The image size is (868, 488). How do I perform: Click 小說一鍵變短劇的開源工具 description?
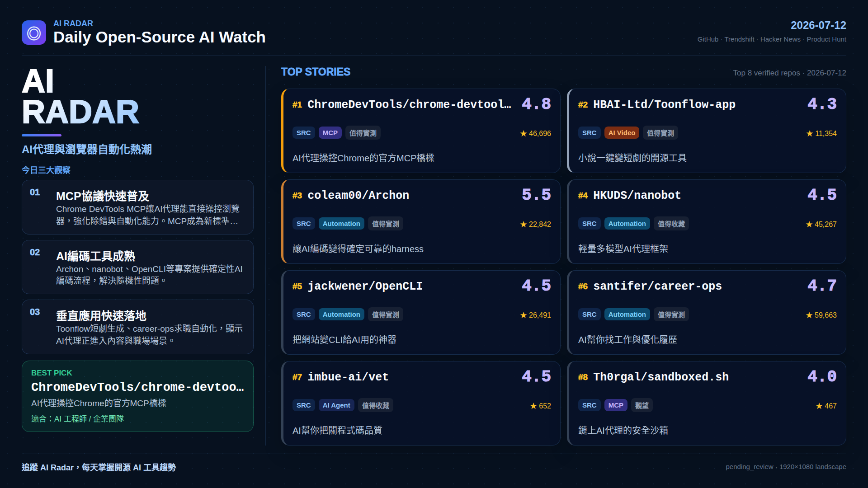pos(632,158)
